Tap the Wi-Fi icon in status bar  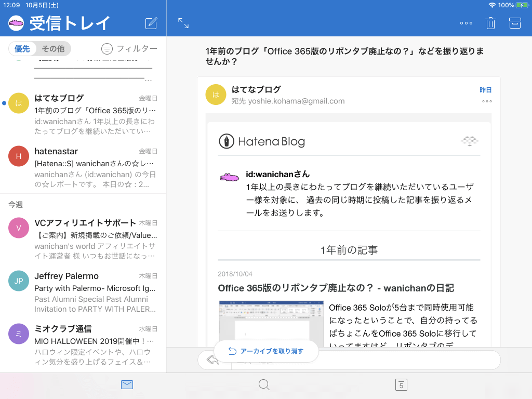point(492,5)
